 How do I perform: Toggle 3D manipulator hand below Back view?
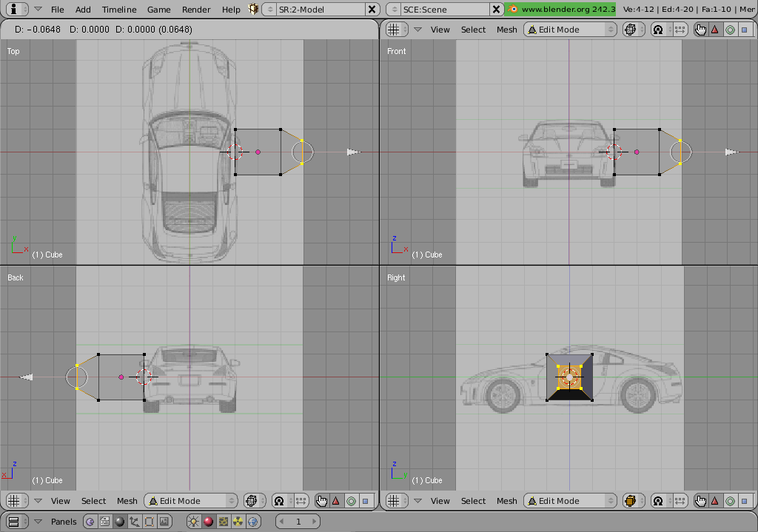[x=321, y=501]
